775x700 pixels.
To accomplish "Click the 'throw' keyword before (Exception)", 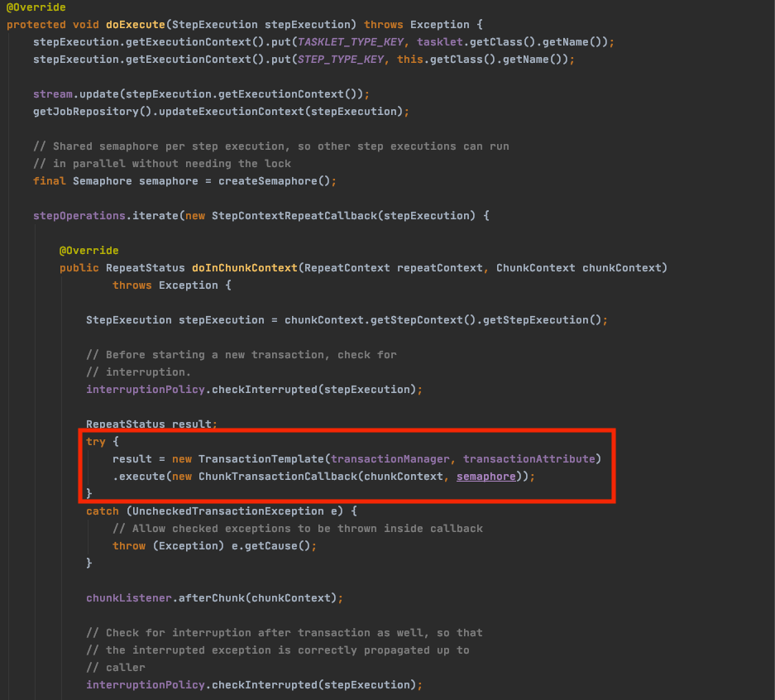I will (129, 546).
